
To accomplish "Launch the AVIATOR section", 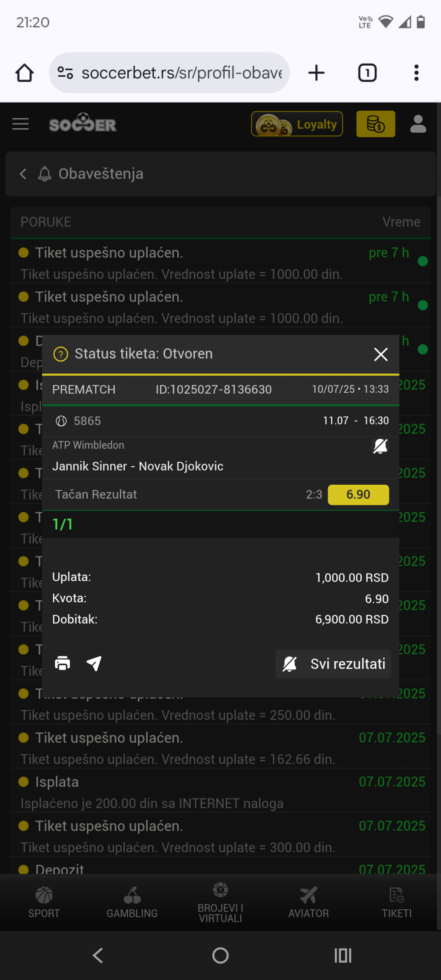I will (x=309, y=902).
